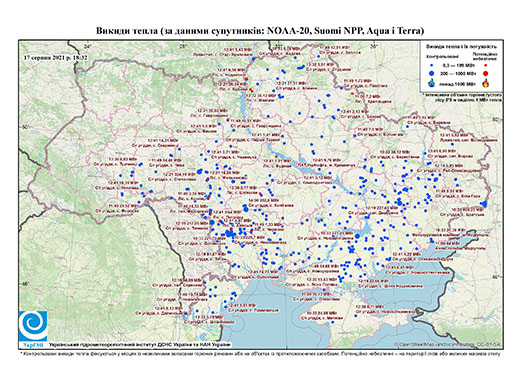Click the blue flame icon in legend
520x368 pixels.
[x=432, y=83]
